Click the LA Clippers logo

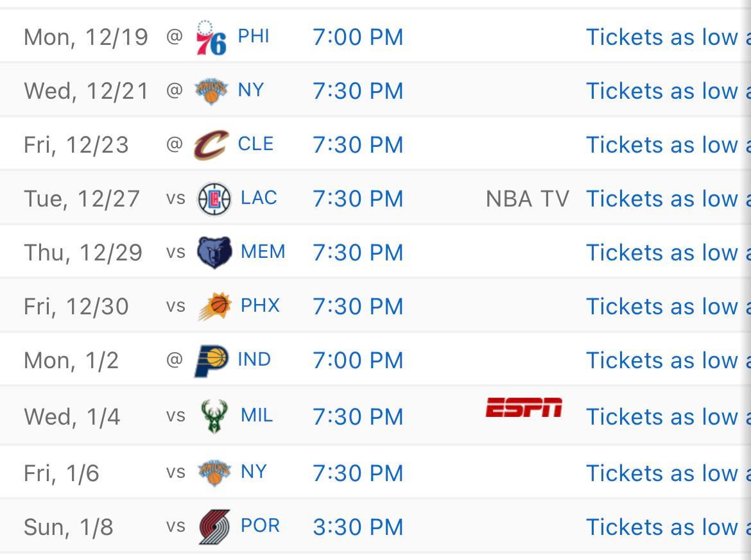(214, 199)
